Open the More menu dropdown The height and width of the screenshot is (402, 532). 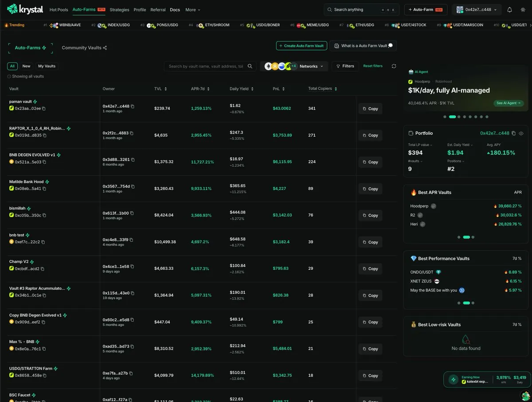click(x=193, y=10)
